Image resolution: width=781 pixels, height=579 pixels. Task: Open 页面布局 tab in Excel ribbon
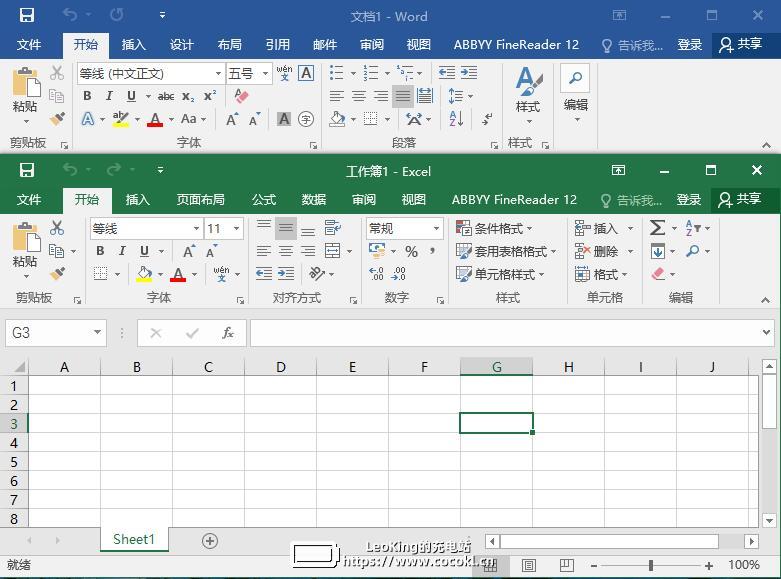(200, 200)
